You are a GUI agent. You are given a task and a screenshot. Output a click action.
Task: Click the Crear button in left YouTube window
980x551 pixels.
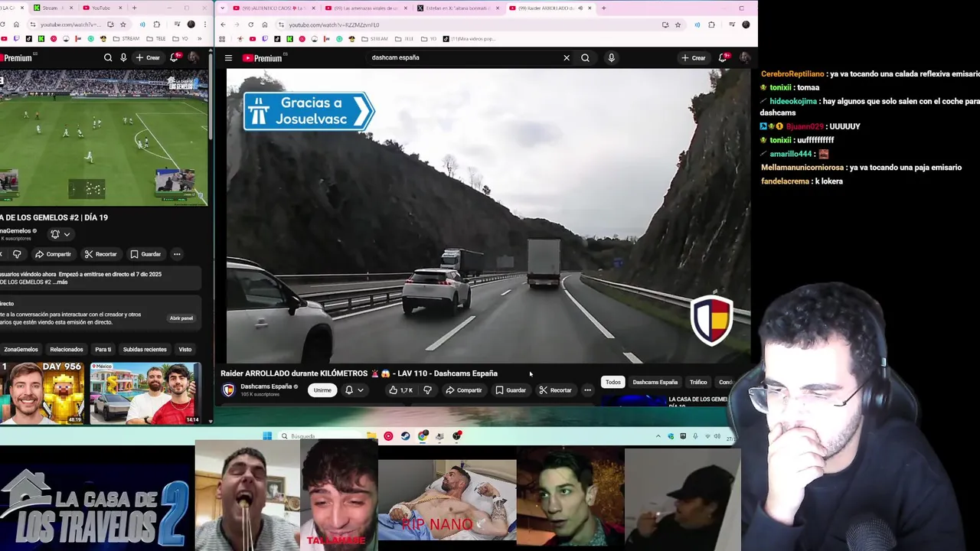click(148, 57)
